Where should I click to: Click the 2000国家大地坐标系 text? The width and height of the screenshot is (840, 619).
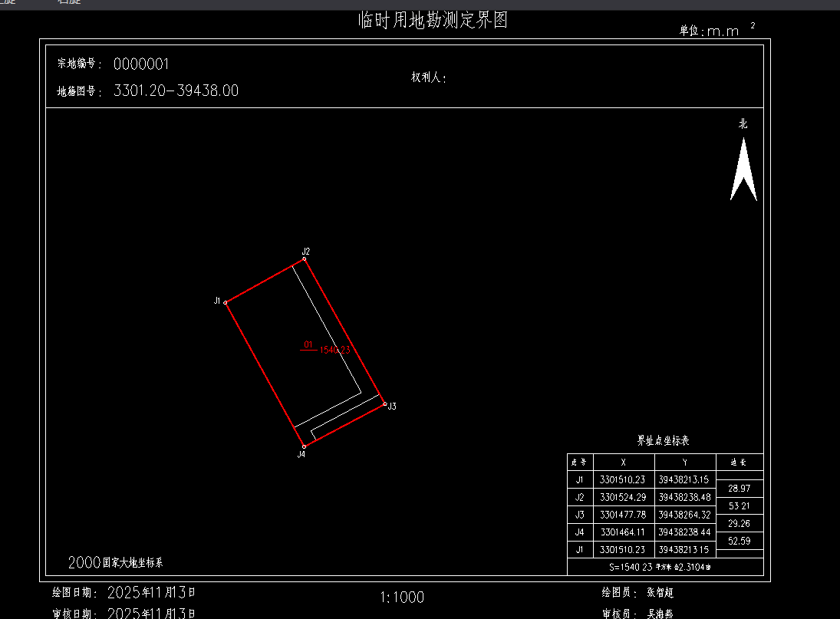(115, 562)
